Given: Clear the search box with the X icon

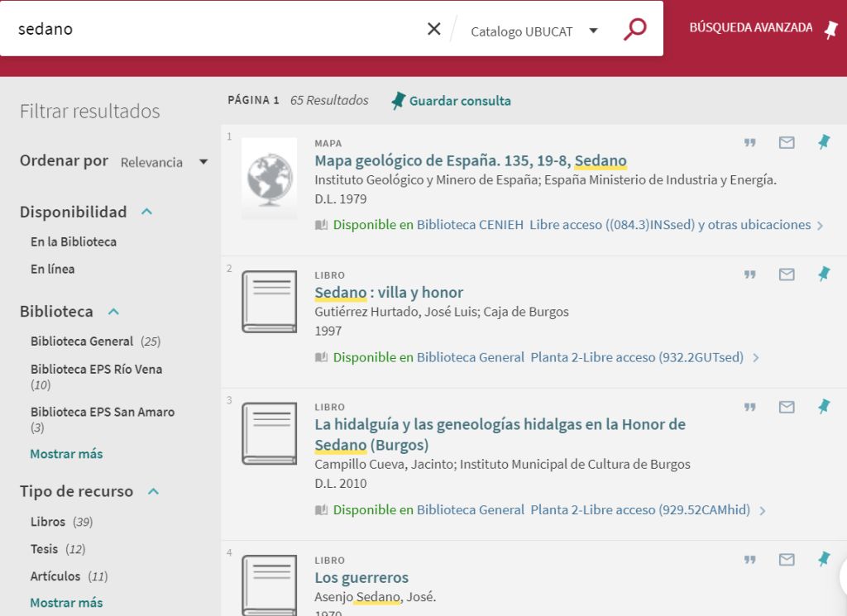Looking at the screenshot, I should click(433, 29).
